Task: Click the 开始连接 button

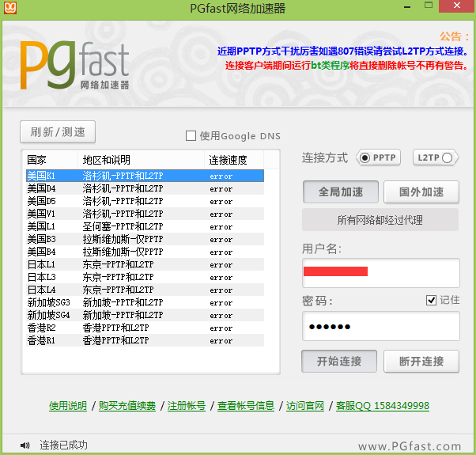Action: [339, 361]
